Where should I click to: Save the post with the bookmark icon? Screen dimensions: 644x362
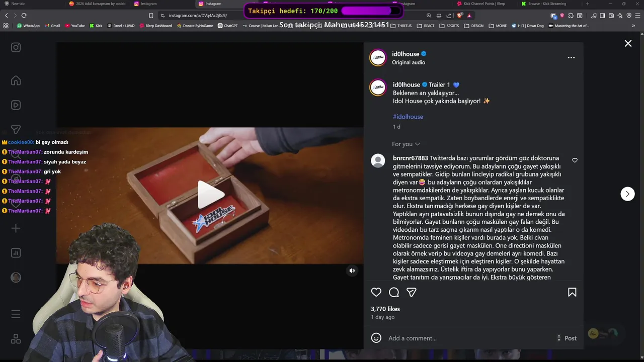point(572,292)
